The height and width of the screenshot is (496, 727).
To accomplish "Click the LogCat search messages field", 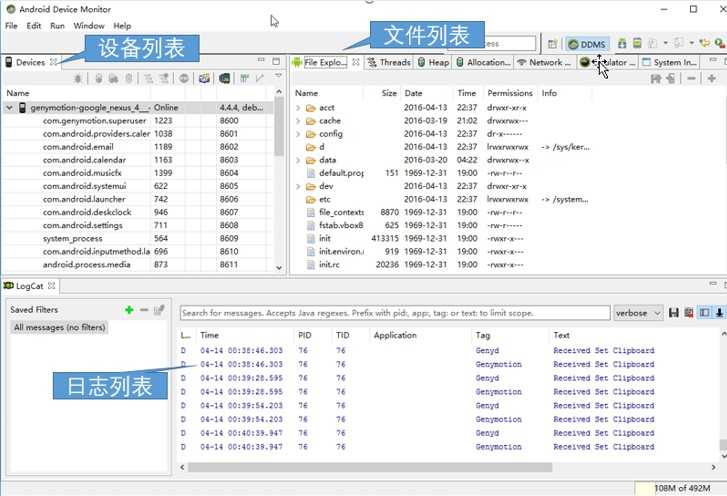I will (395, 313).
